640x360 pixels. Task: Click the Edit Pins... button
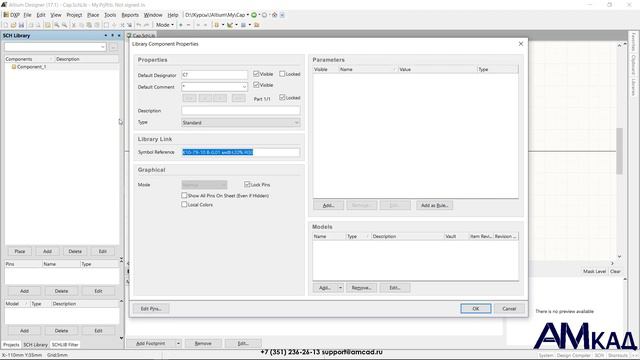(x=151, y=309)
